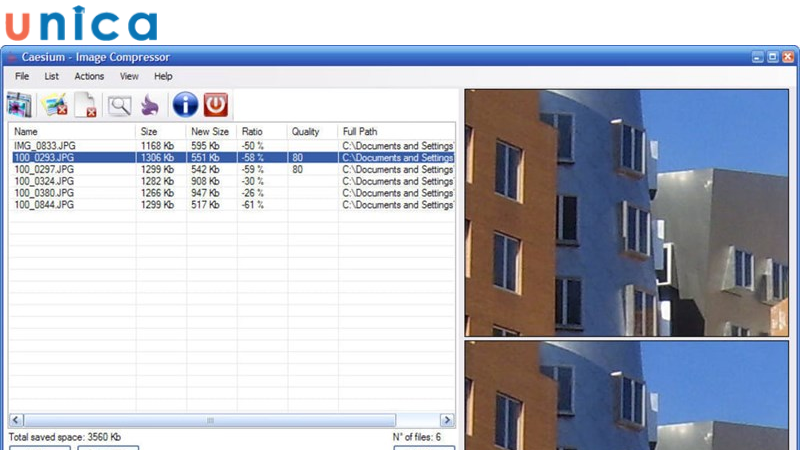The image size is (800, 450).
Task: Select the 100_0380.JPG file
Action: 43,193
